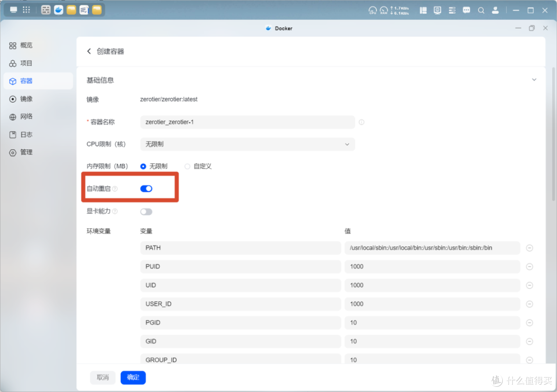Edit the PUID value field
557x392 pixels.
click(432, 267)
